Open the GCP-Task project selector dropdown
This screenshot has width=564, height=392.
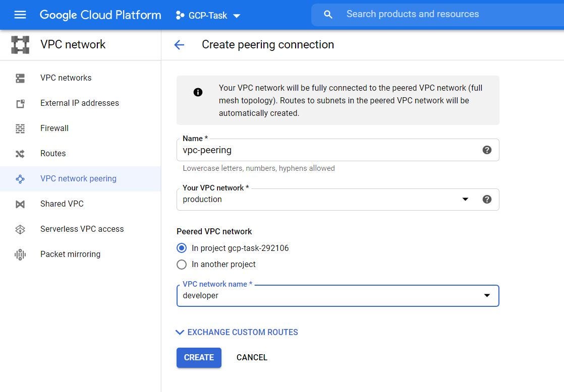(x=208, y=16)
